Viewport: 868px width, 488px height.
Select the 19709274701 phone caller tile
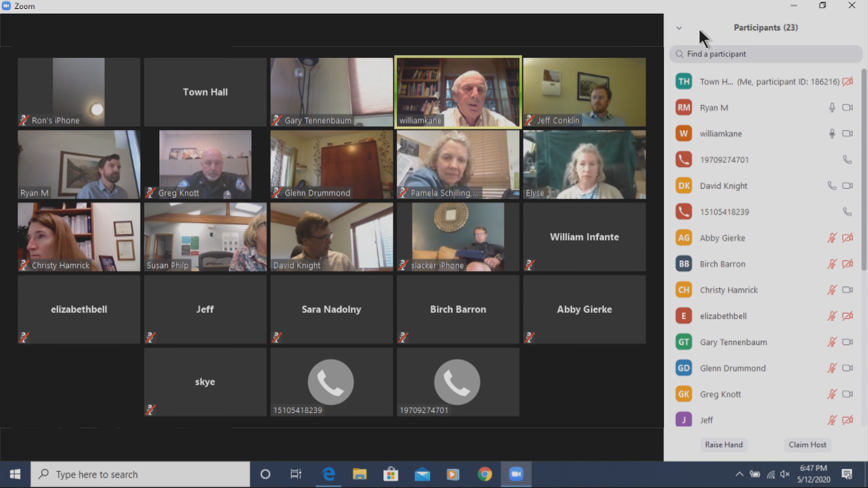(x=458, y=382)
